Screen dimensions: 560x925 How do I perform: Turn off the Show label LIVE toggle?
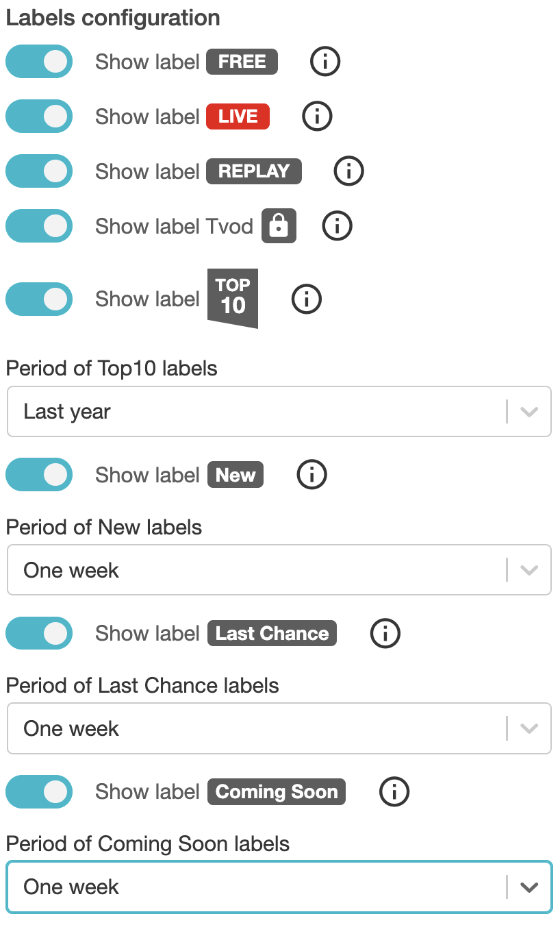[x=39, y=116]
